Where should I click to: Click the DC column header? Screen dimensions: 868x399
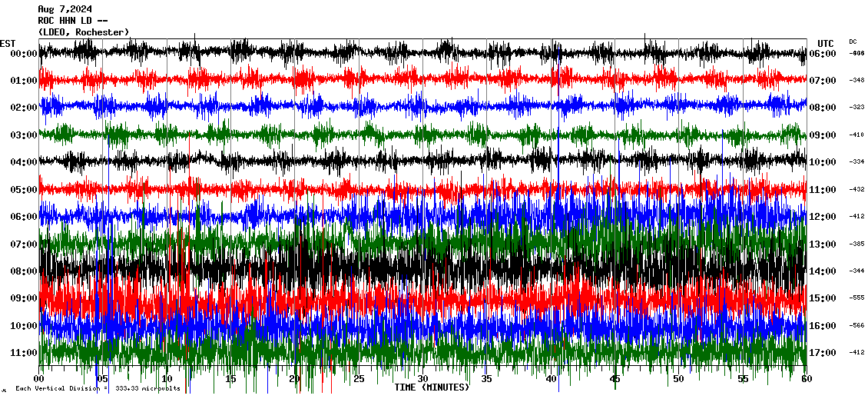coord(853,42)
